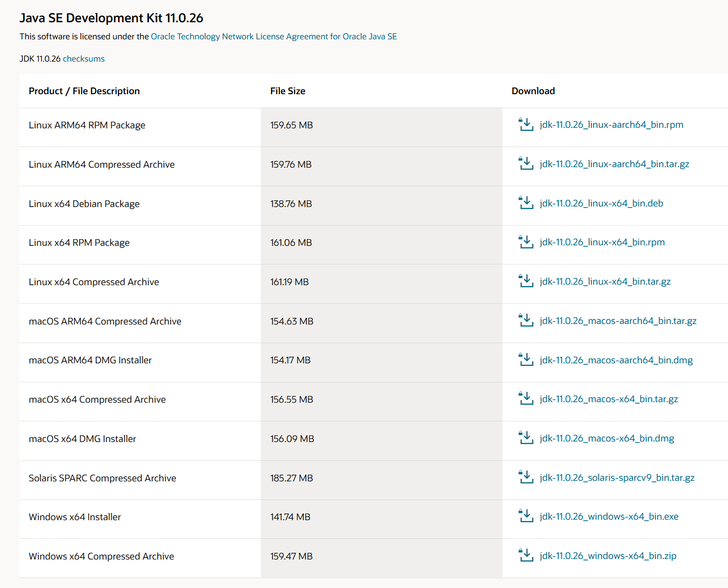
Task: Click download icon for macOS x64 tar.gz
Action: [526, 399]
